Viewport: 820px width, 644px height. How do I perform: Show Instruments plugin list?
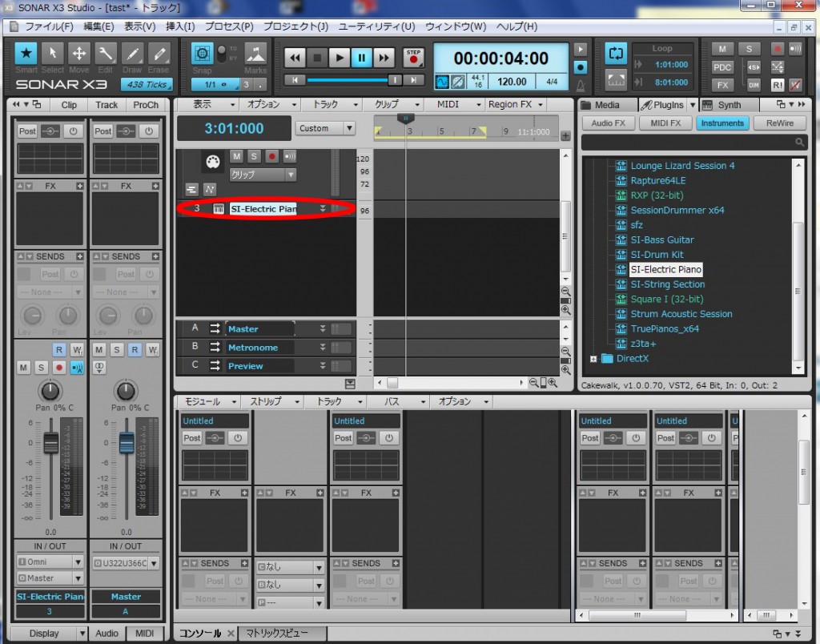pyautogui.click(x=722, y=123)
